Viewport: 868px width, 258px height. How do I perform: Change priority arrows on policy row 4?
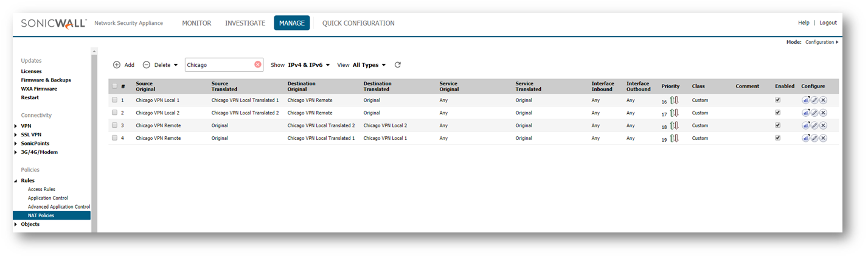[x=674, y=138]
